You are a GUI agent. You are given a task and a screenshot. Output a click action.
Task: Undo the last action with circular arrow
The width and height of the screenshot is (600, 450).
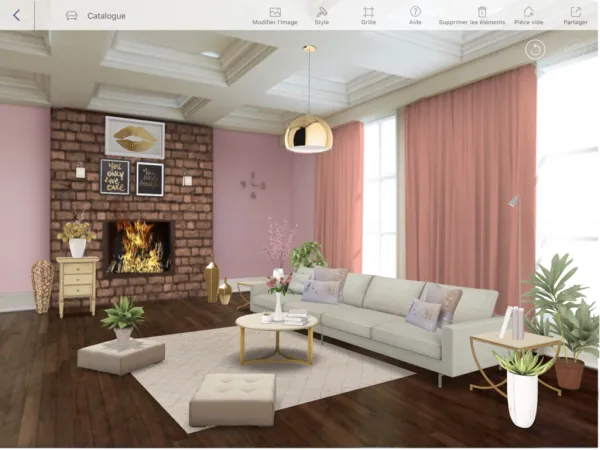tap(535, 49)
